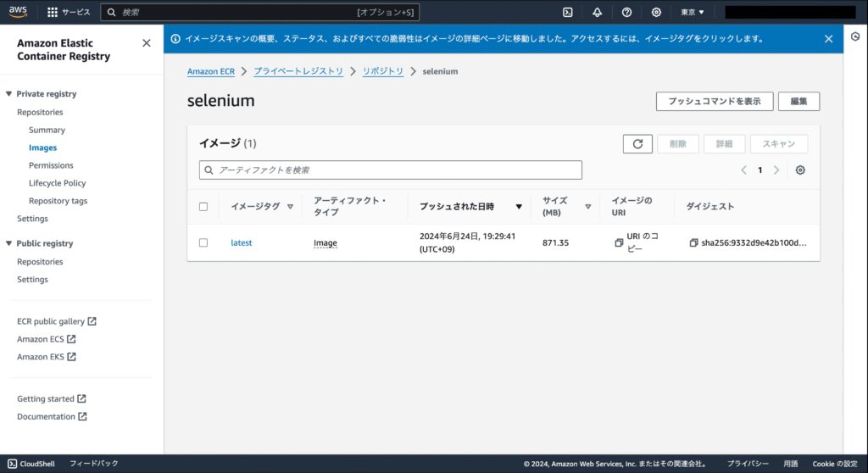Open Private registry Settings

pos(32,218)
